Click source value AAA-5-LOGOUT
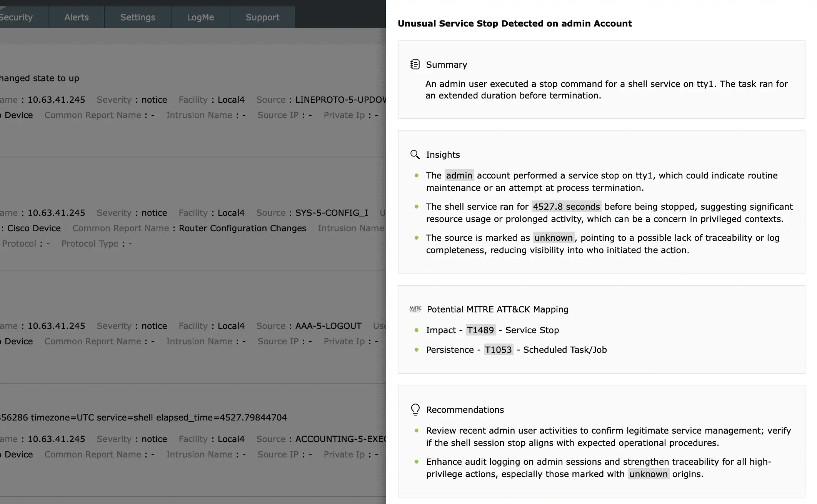The height and width of the screenshot is (504, 817). (x=328, y=326)
